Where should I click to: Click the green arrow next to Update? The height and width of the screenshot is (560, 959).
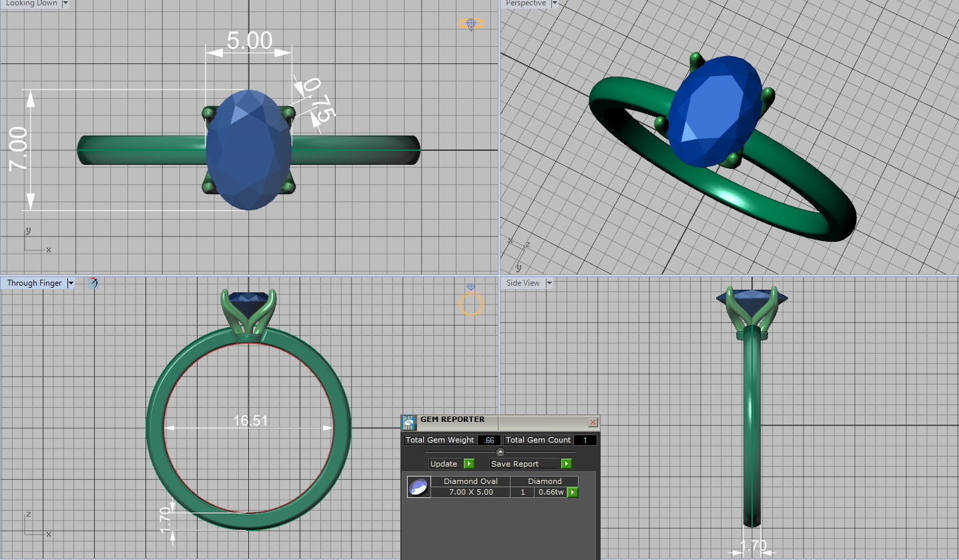[468, 464]
